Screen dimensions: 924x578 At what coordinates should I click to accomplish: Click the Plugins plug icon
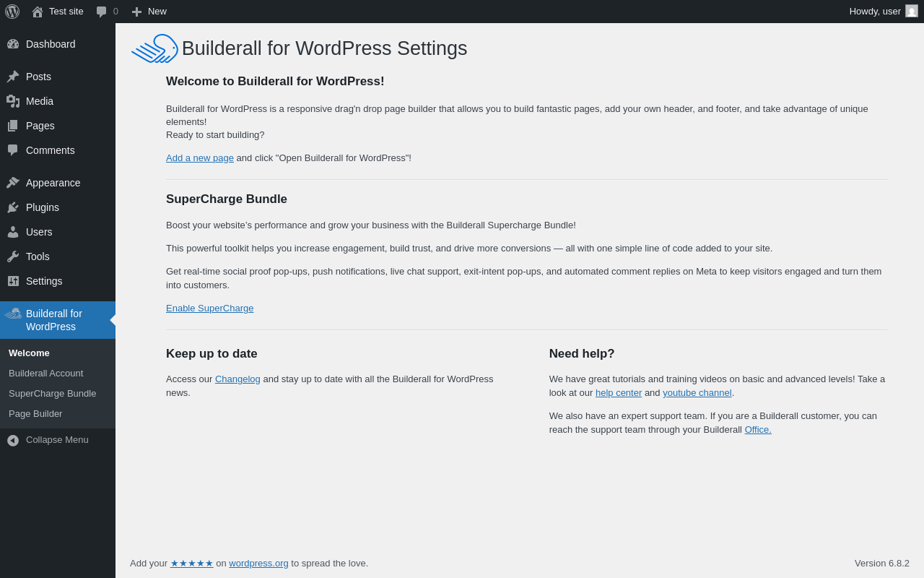coord(13,207)
